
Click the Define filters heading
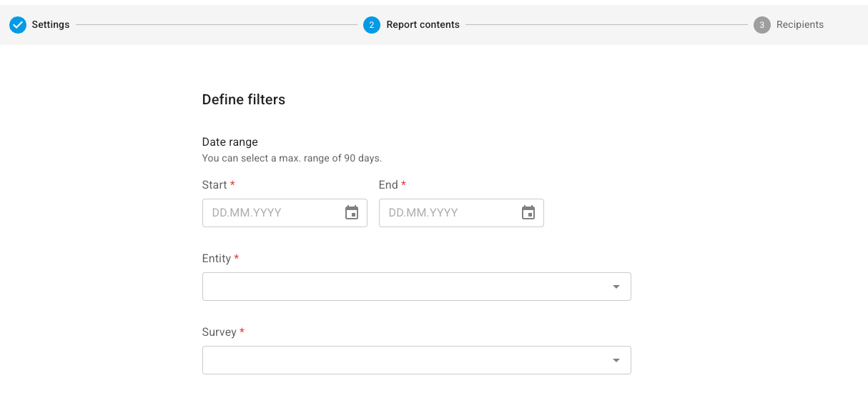coord(244,100)
